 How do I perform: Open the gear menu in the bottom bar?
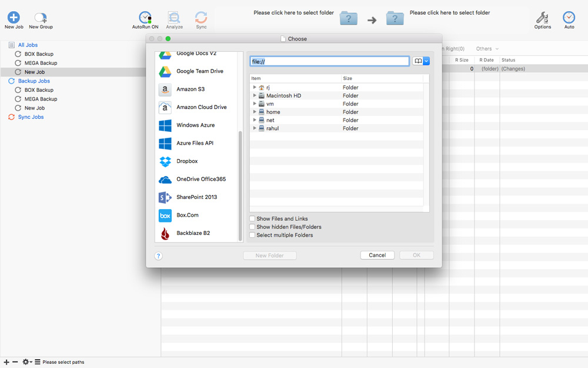pyautogui.click(x=27, y=362)
